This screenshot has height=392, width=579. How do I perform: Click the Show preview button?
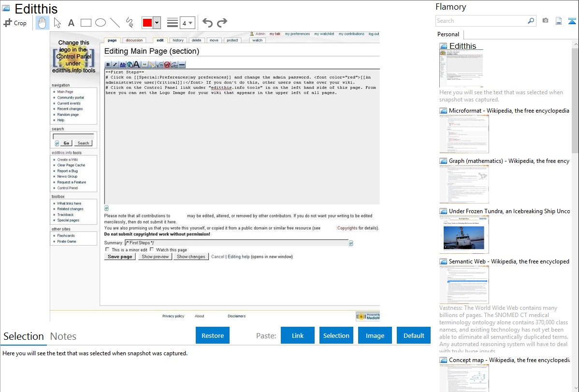coord(155,257)
